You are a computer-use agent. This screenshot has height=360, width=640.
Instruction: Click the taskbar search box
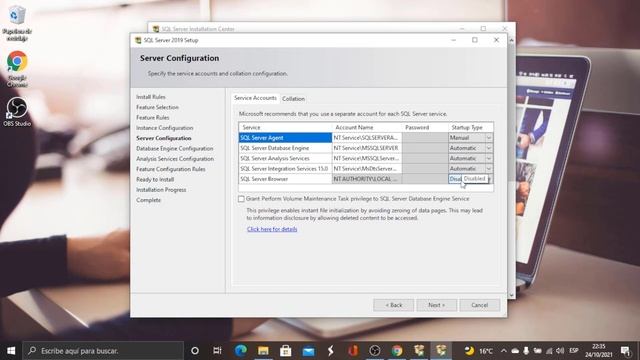tap(103, 351)
